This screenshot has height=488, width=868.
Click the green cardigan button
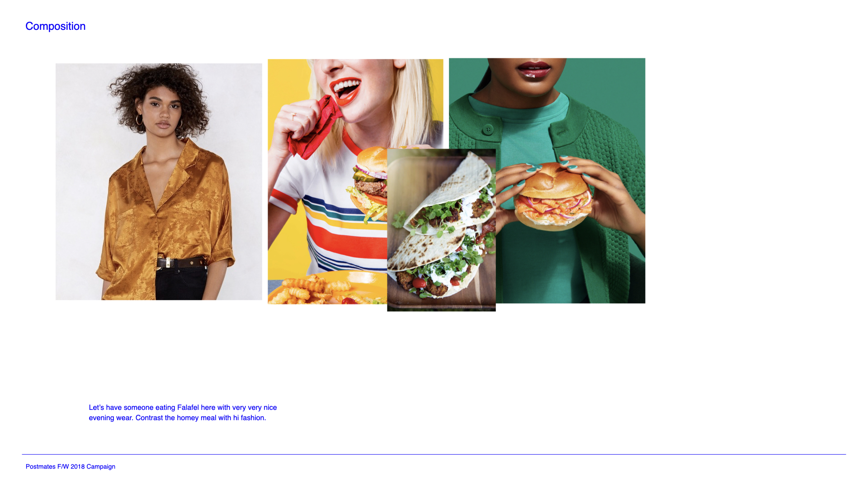pyautogui.click(x=488, y=130)
